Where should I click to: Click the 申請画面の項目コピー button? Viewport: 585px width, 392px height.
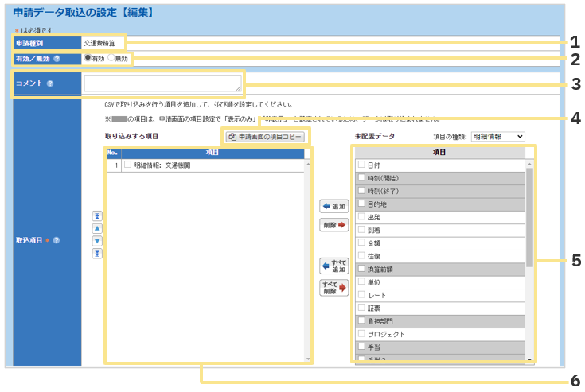[x=265, y=138]
